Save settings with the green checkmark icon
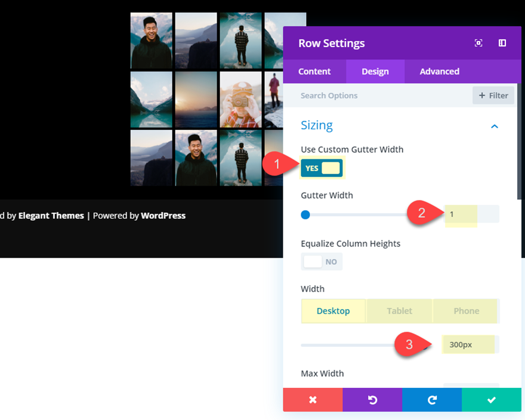Viewport: 525px width, 420px height. point(491,400)
